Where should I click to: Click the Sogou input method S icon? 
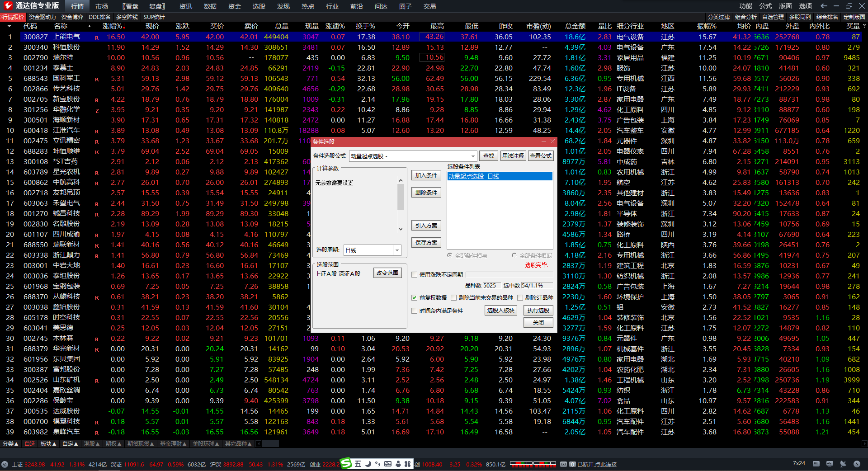point(346,463)
